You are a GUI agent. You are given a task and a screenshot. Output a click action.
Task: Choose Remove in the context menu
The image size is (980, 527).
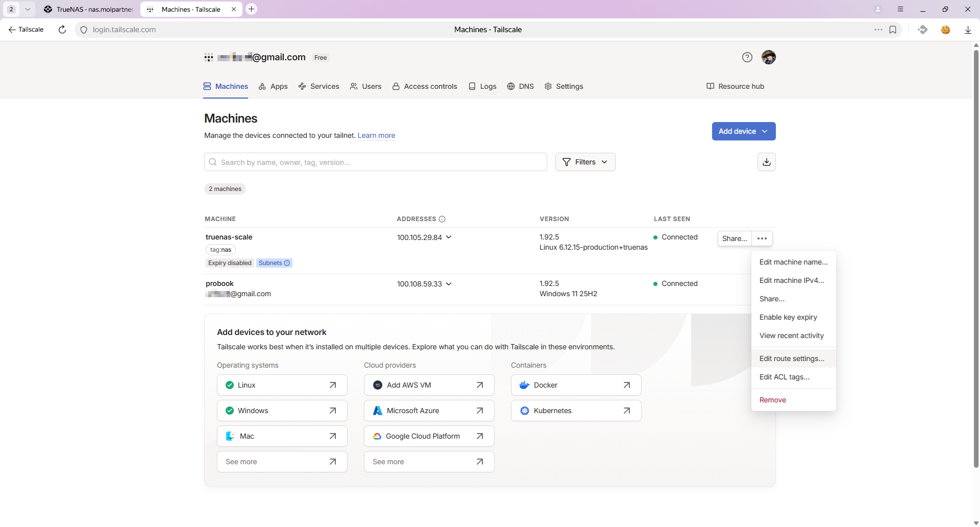tap(772, 400)
